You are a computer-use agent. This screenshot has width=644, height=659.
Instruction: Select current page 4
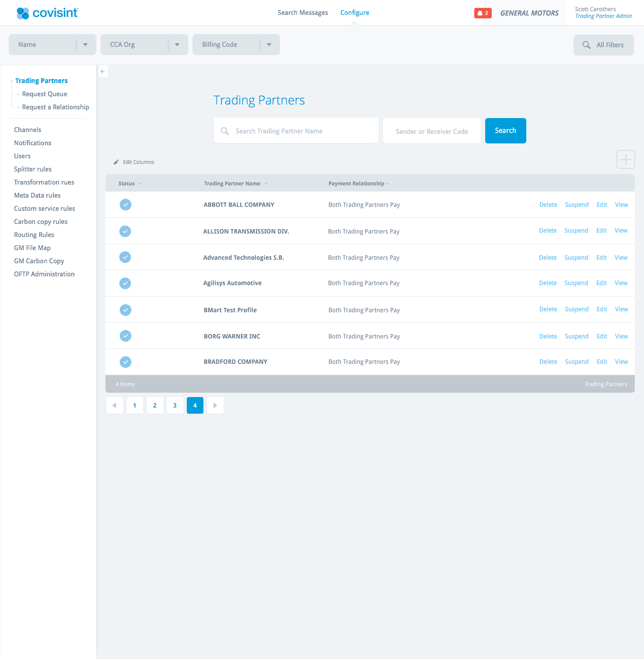[195, 405]
